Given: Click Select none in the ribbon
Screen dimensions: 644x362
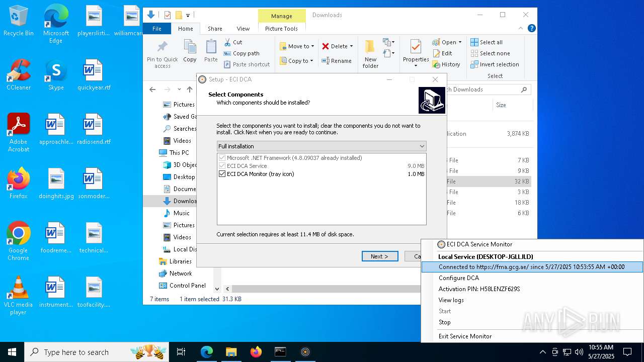Looking at the screenshot, I should coord(491,53).
